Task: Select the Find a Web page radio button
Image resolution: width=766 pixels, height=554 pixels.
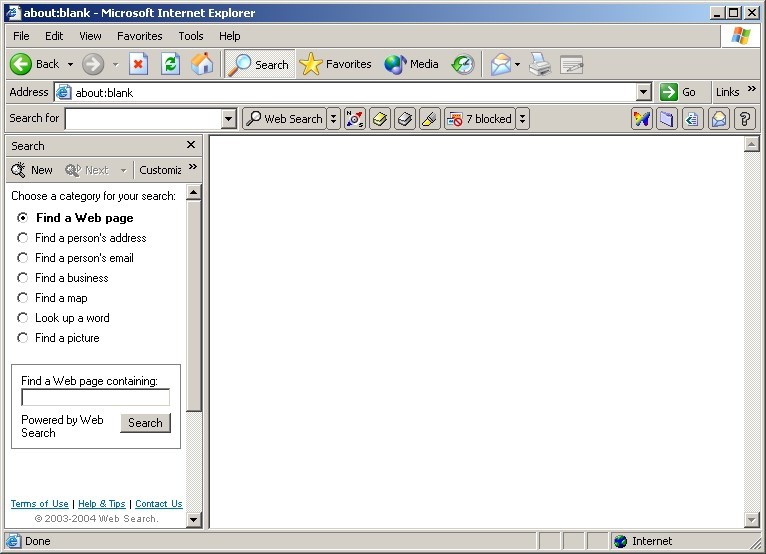Action: tap(22, 217)
